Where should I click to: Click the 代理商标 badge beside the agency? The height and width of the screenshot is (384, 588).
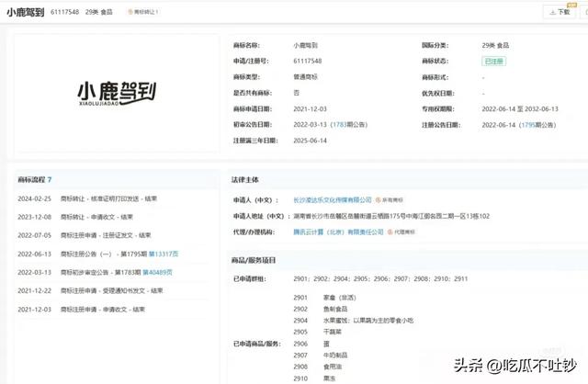[401, 232]
